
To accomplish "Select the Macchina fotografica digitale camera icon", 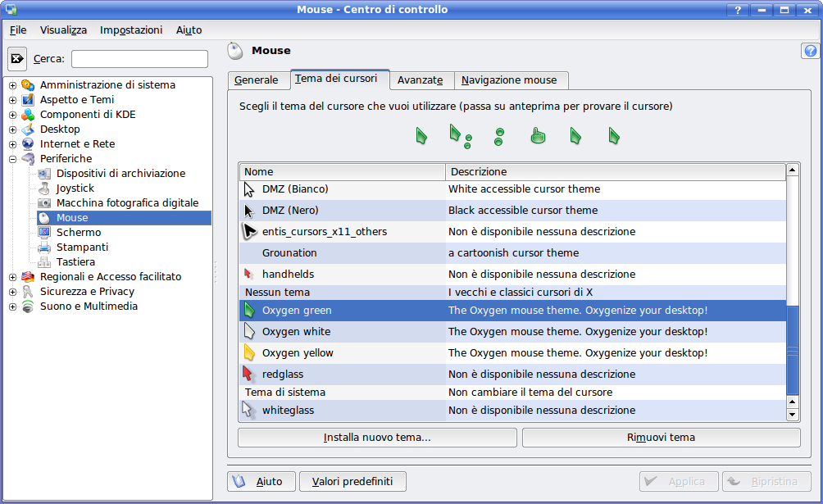I will pyautogui.click(x=43, y=203).
